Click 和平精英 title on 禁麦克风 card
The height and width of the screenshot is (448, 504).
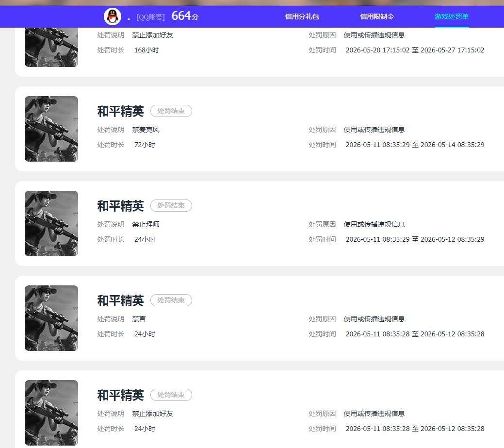[120, 111]
